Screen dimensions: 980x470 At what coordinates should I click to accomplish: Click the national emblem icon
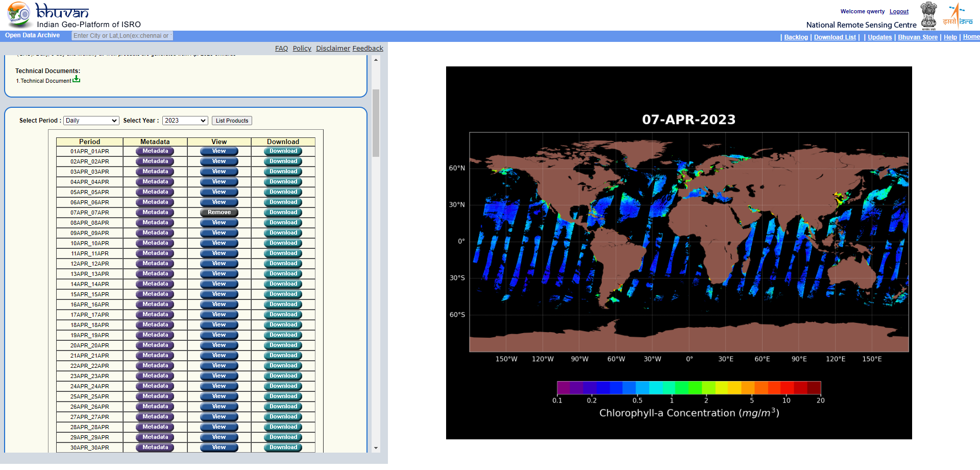928,15
